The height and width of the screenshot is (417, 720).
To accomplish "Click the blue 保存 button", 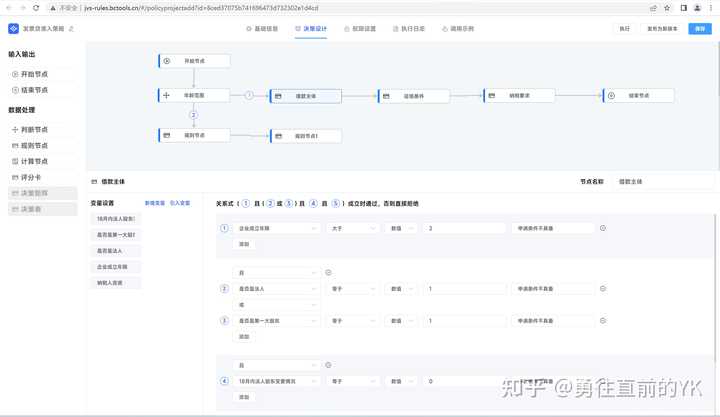I will coord(700,28).
